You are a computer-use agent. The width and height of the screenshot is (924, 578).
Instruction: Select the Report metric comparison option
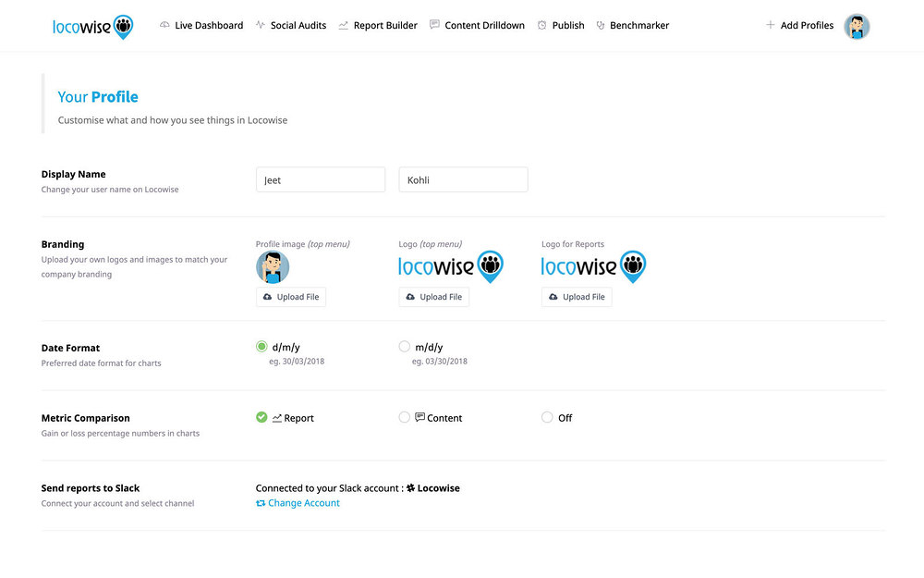click(261, 417)
